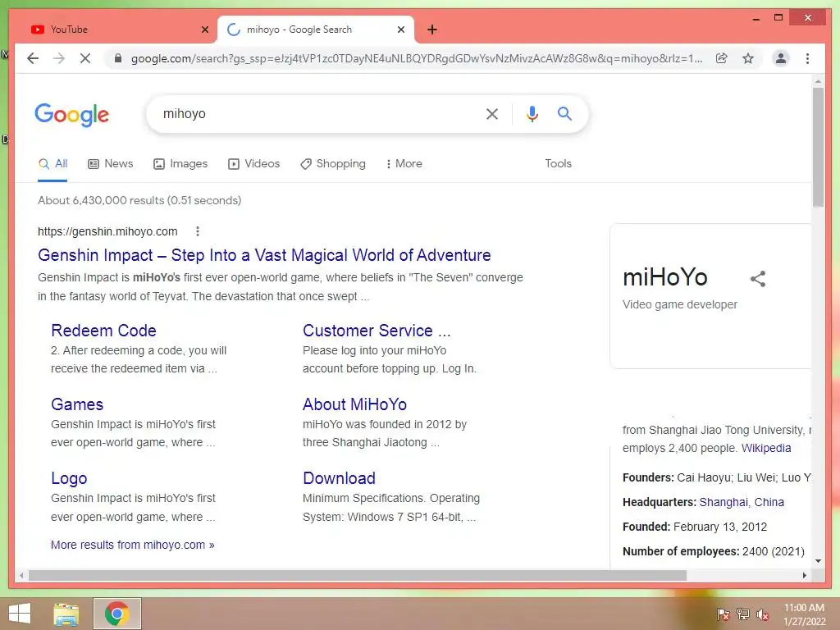Click the muted volume tray icon
This screenshot has height=630, width=840.
point(762,614)
